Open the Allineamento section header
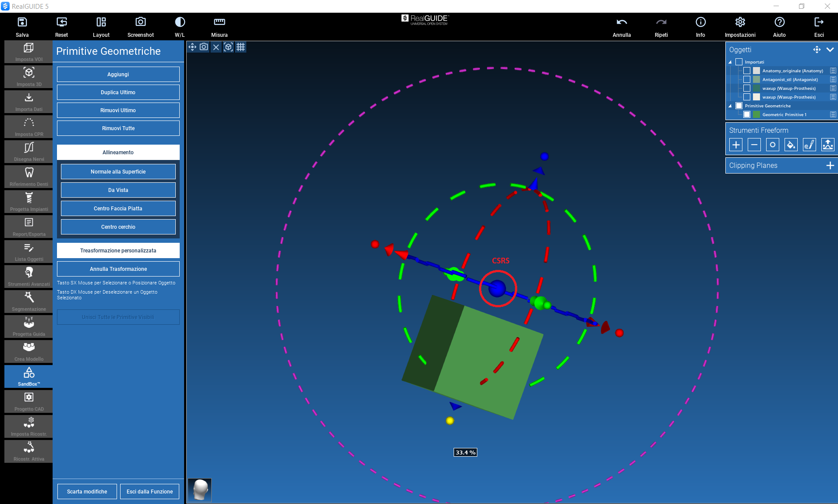 click(x=118, y=153)
